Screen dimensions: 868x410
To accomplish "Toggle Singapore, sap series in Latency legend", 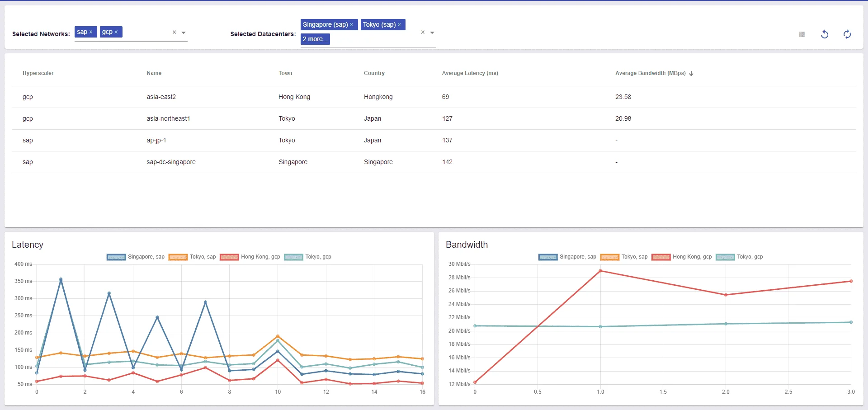I will [x=136, y=257].
